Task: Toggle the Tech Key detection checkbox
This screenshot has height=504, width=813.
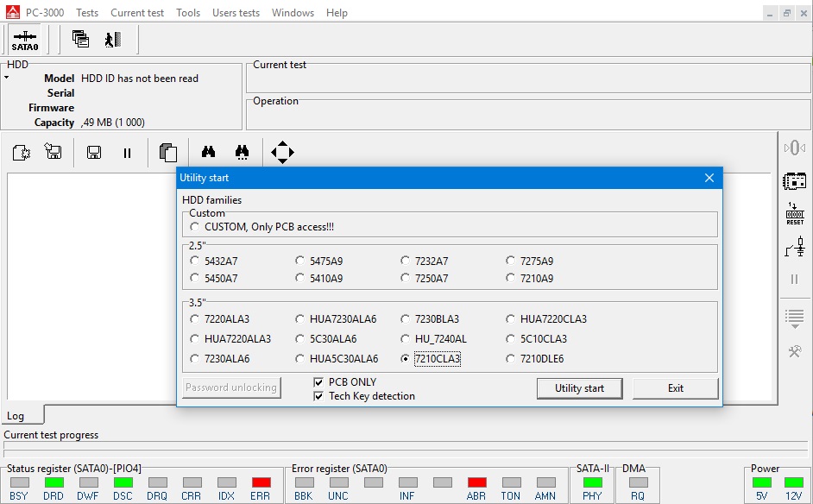Action: click(318, 396)
